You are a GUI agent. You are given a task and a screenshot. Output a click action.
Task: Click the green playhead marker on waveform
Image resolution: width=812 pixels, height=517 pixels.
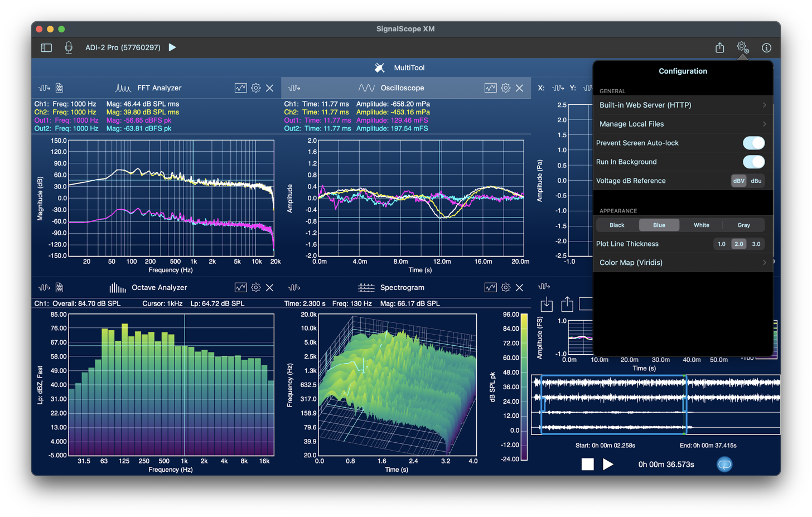685,404
